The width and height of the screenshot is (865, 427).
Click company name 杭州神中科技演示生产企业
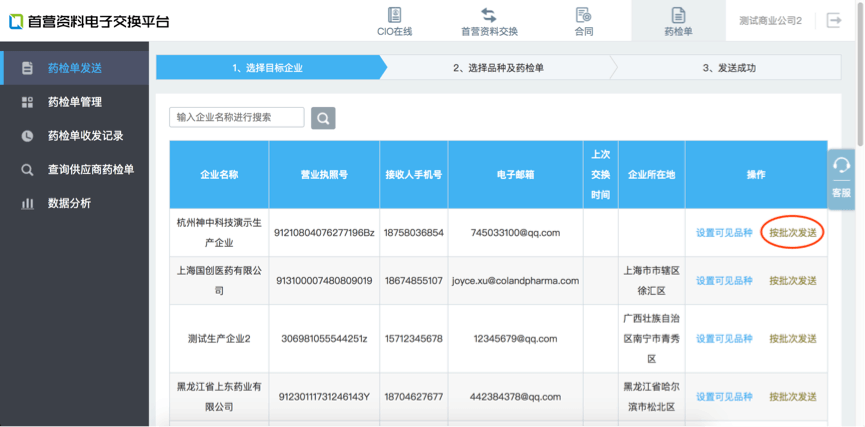(219, 233)
